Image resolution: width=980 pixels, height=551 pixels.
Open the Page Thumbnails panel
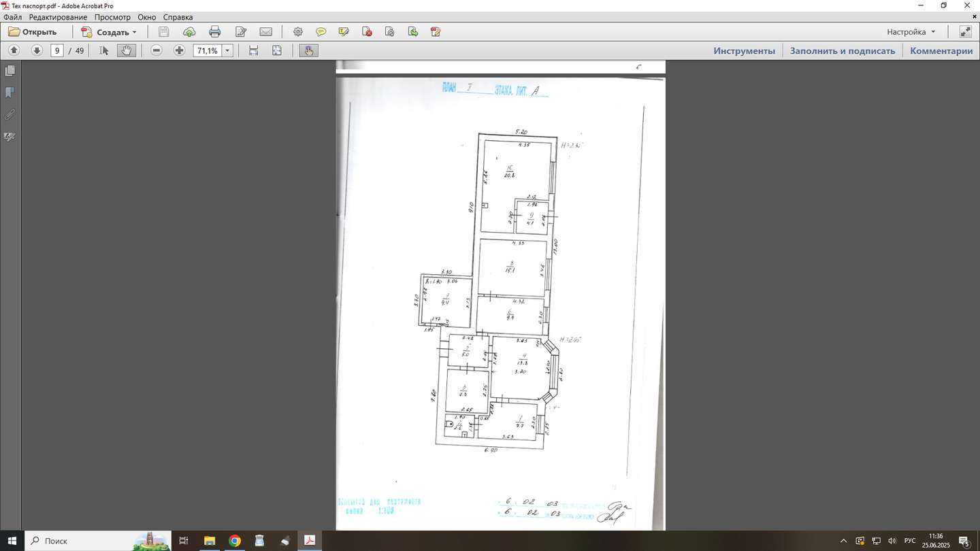click(x=10, y=71)
